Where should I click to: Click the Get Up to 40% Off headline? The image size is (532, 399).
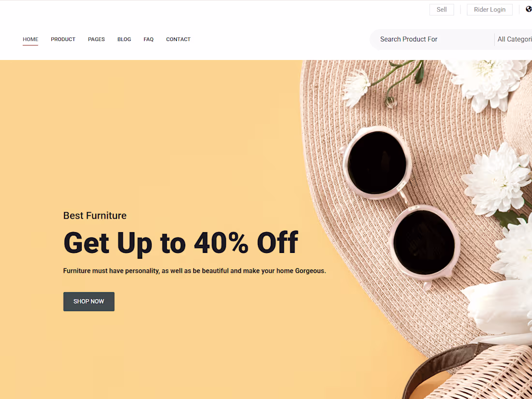[x=180, y=243]
